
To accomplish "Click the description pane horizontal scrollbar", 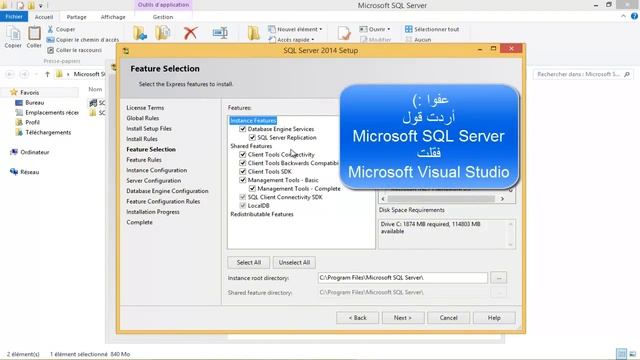I will (x=442, y=199).
